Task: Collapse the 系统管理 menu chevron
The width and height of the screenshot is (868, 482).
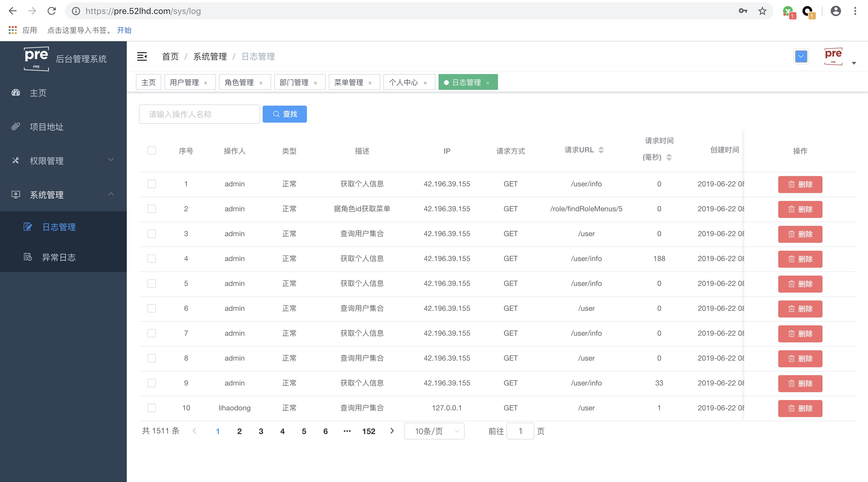Action: point(110,194)
